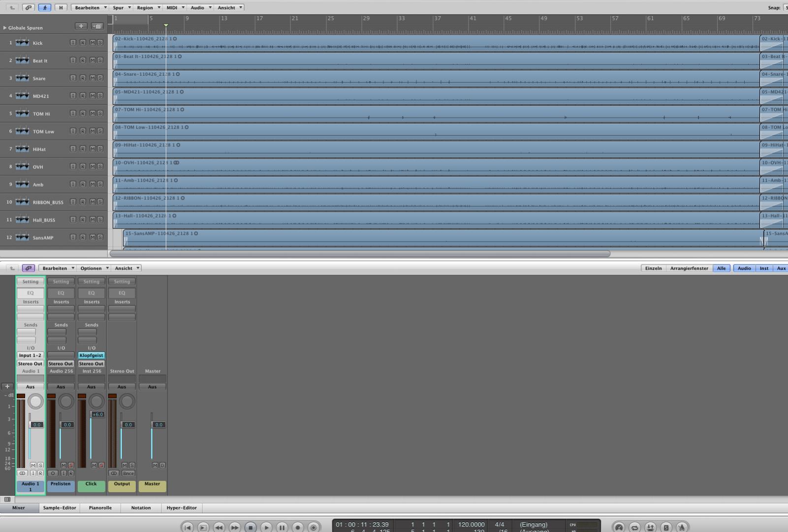This screenshot has height=532, width=788.
Task: Click the duplicate track button beside plus
Action: 97,26
